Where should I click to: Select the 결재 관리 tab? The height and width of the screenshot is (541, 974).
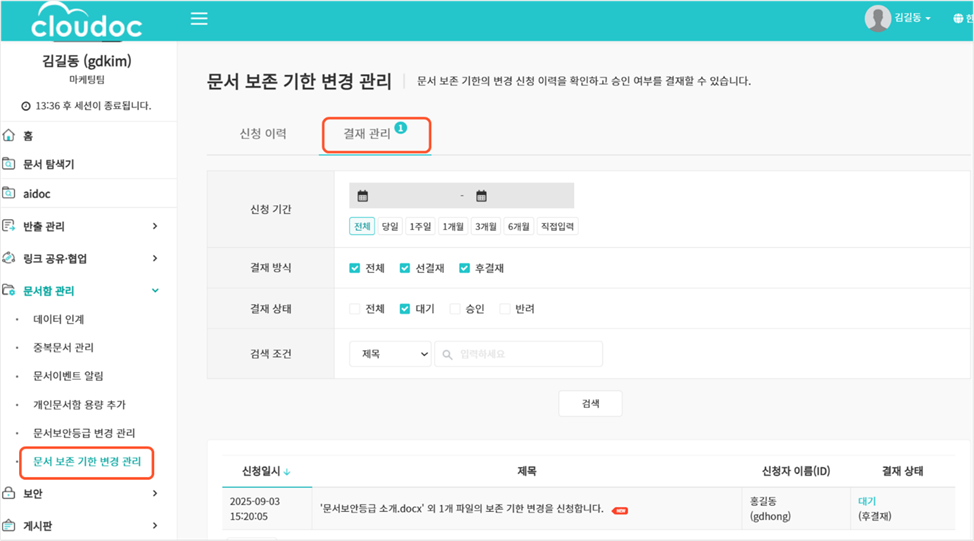pyautogui.click(x=367, y=134)
